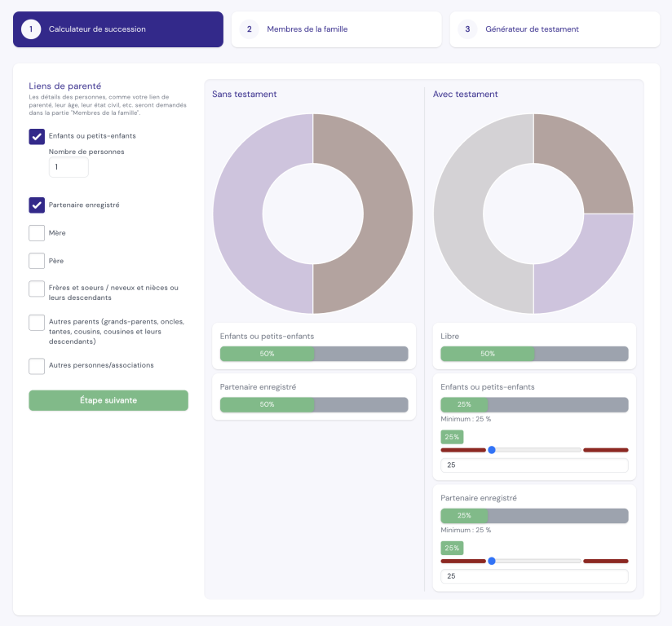Click the Partenaire enregistré slider handle

(x=492, y=561)
